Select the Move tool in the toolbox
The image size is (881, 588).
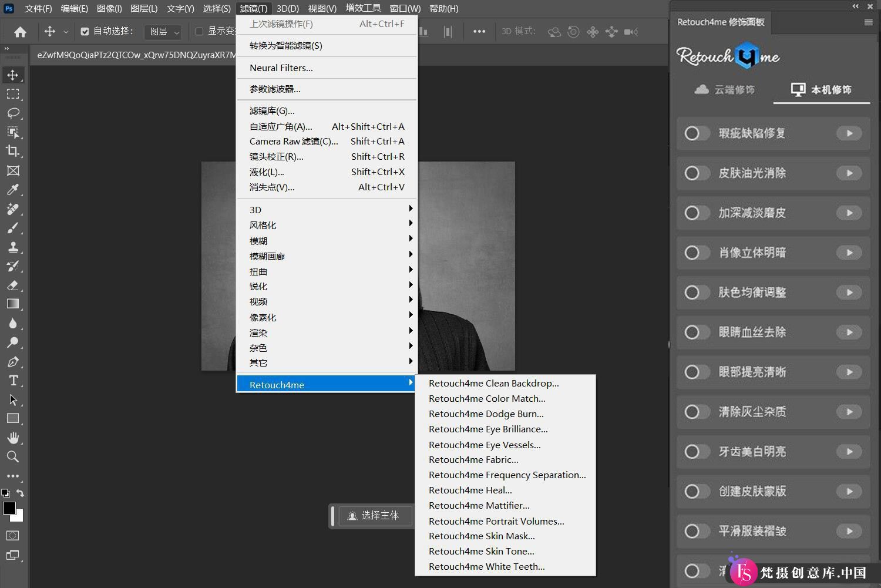[x=13, y=75]
